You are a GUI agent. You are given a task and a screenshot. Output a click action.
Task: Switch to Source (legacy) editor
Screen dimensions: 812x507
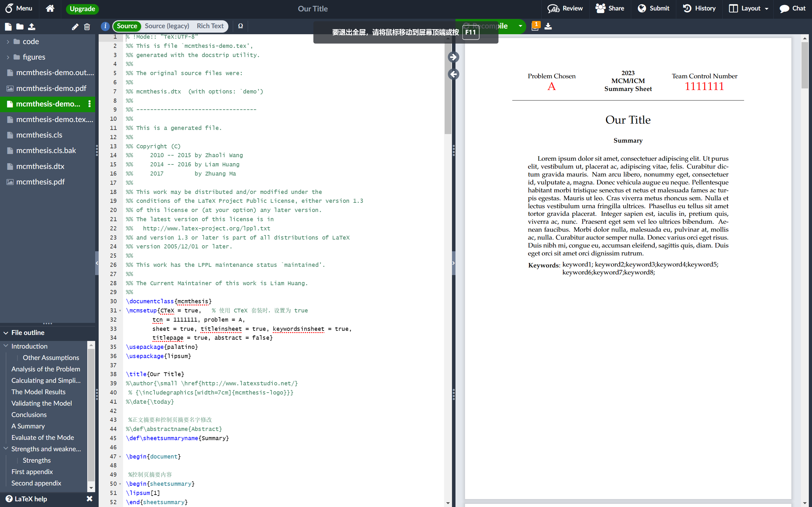(x=167, y=26)
